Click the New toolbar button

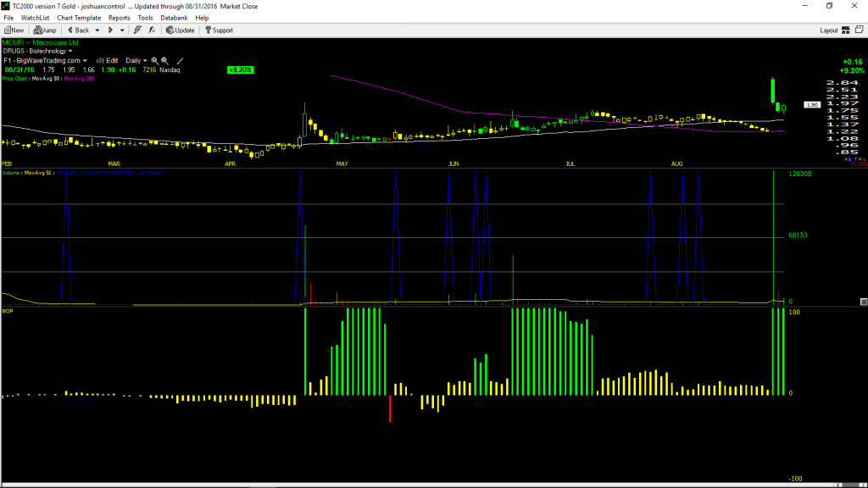14,30
